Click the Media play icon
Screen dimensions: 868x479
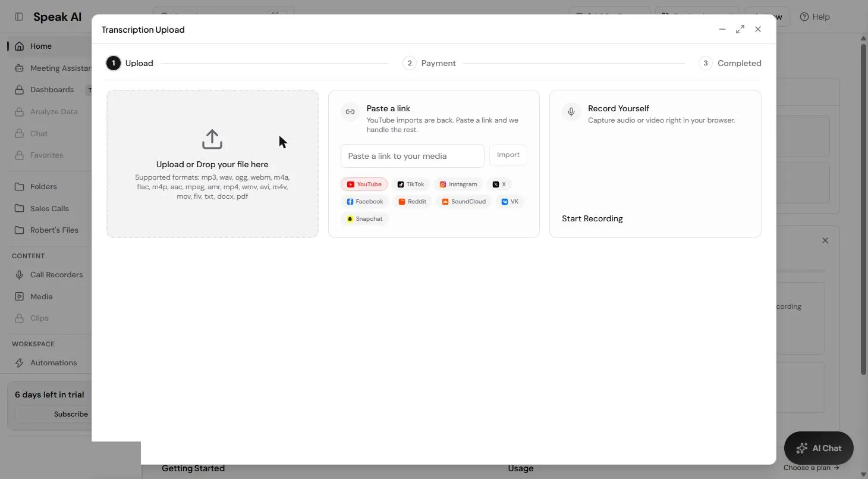point(20,296)
